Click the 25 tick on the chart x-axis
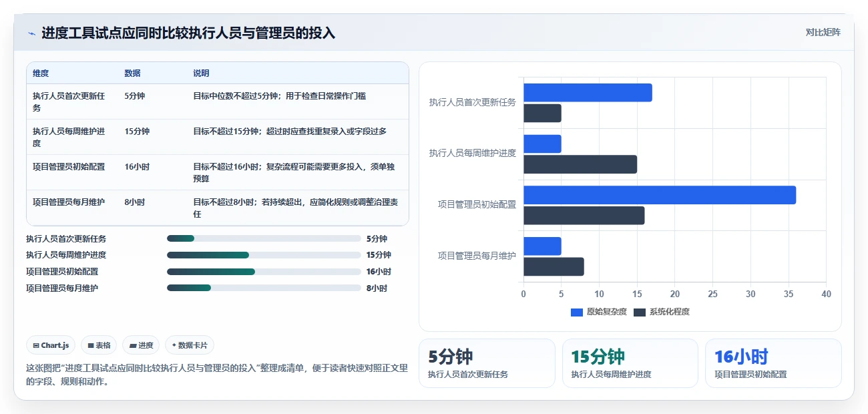 coord(712,294)
